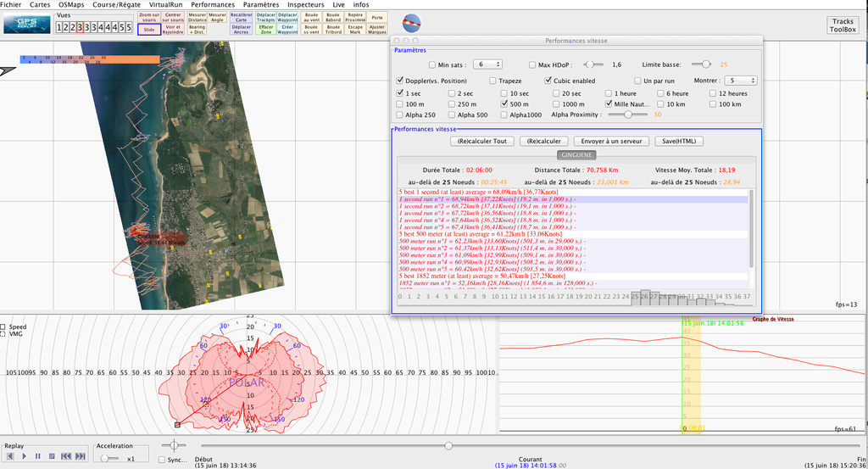
Task: Choose the Déplacer Ancres tool
Action: coord(241,30)
